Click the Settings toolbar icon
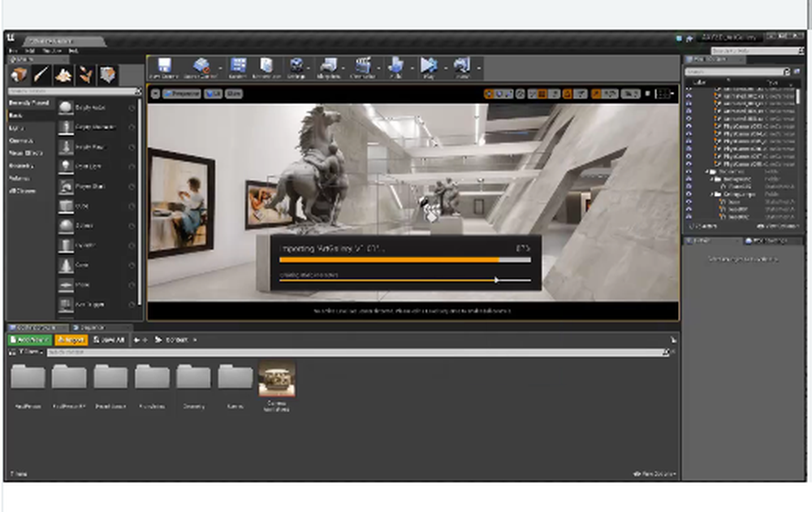 coord(296,66)
